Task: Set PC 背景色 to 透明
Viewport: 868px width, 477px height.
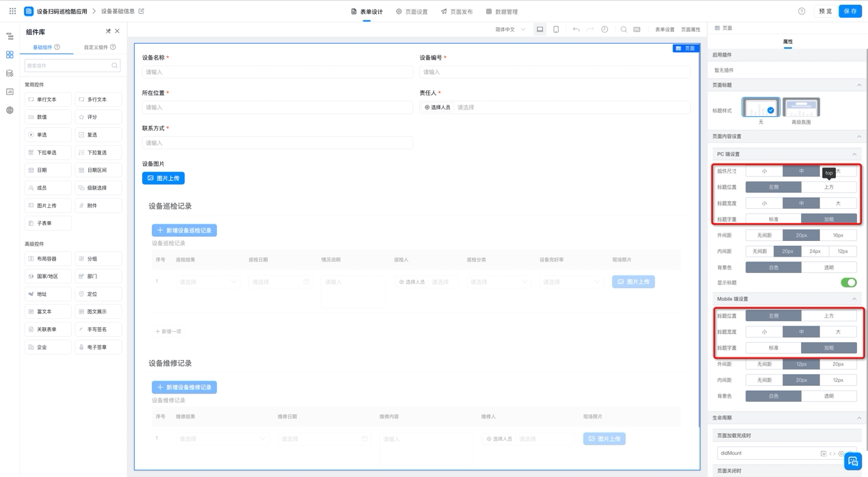Action: (x=829, y=268)
